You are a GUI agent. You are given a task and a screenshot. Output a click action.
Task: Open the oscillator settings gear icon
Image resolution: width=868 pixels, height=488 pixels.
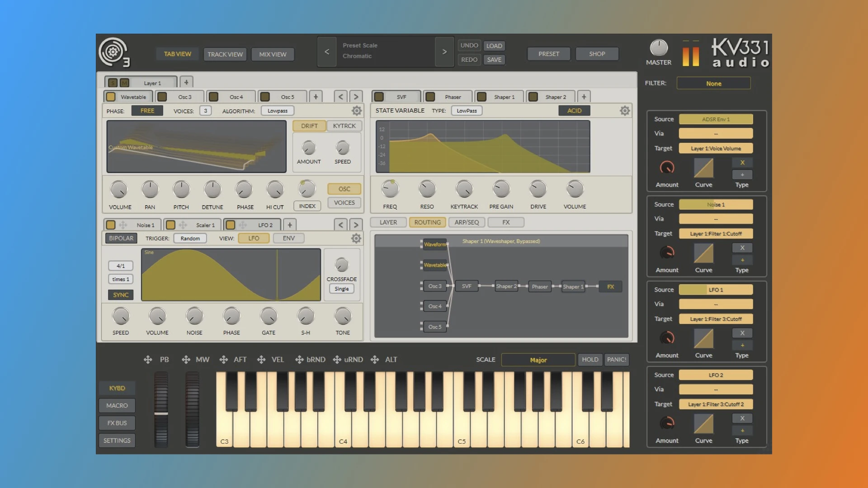[356, 111]
